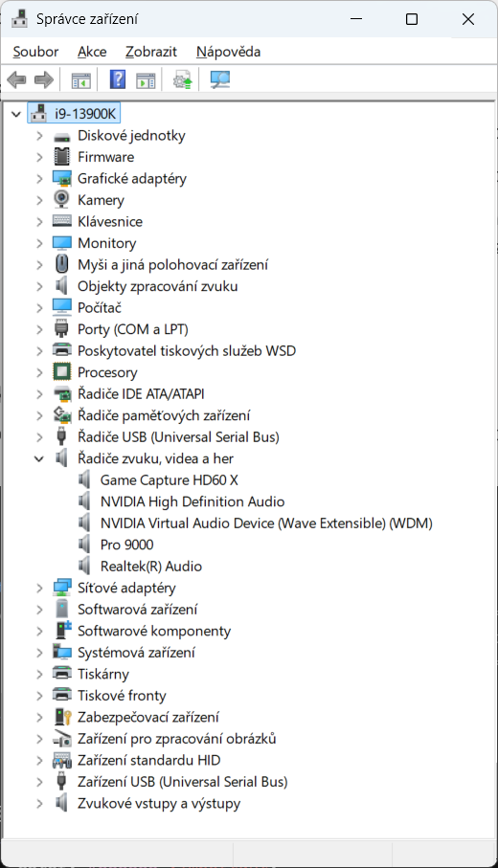Screen dimensions: 498x868
Task: Collapse Řadiče zvuku, videa a her
Action: click(x=38, y=459)
